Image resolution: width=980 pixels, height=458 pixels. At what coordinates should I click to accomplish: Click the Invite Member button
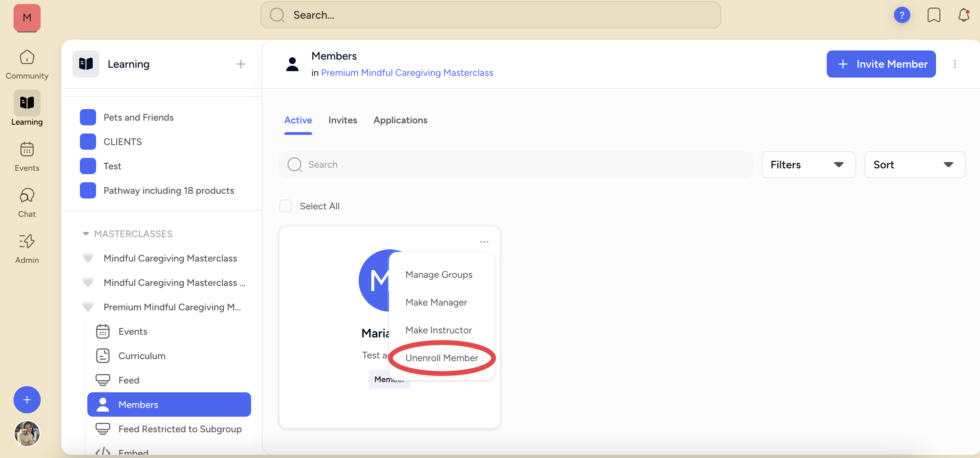coord(881,64)
